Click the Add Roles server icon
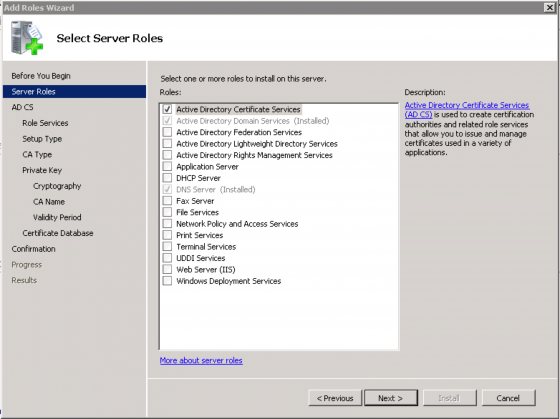560x419 pixels. coord(27,38)
